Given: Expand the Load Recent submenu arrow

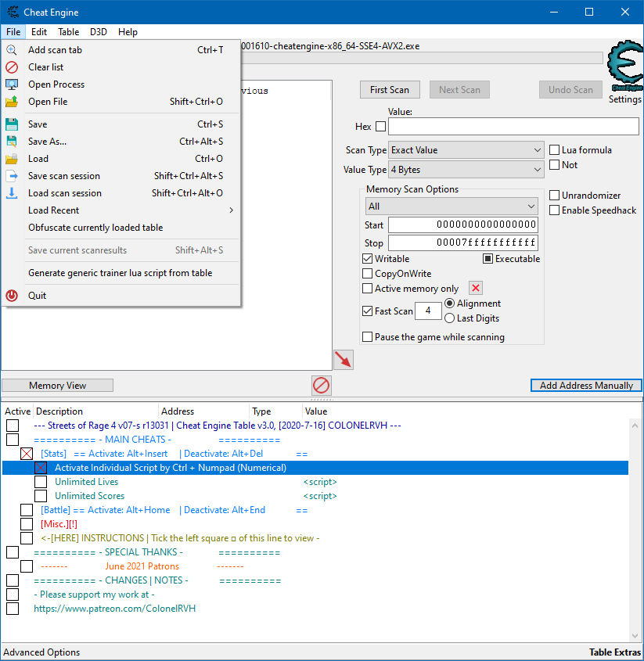Looking at the screenshot, I should (231, 210).
